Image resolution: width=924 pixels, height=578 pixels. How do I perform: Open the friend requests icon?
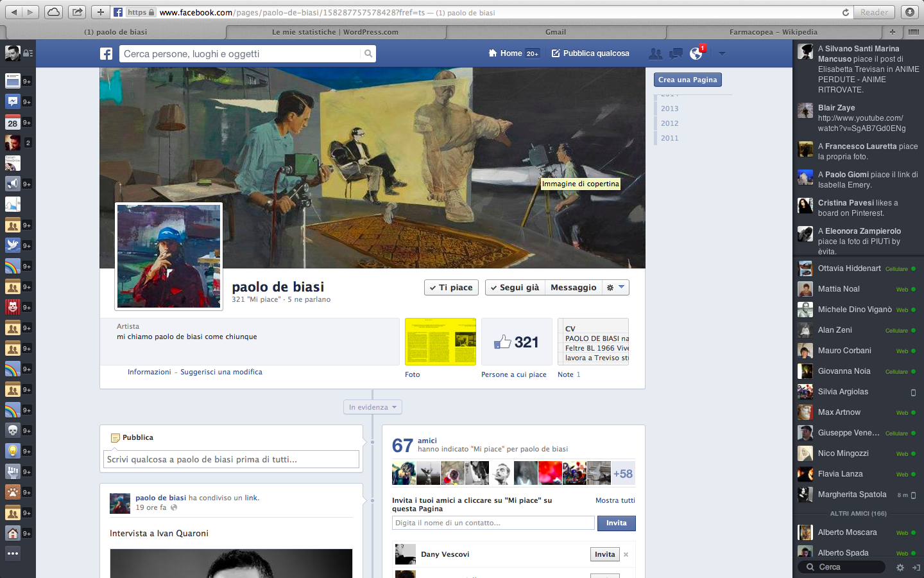[x=655, y=54]
